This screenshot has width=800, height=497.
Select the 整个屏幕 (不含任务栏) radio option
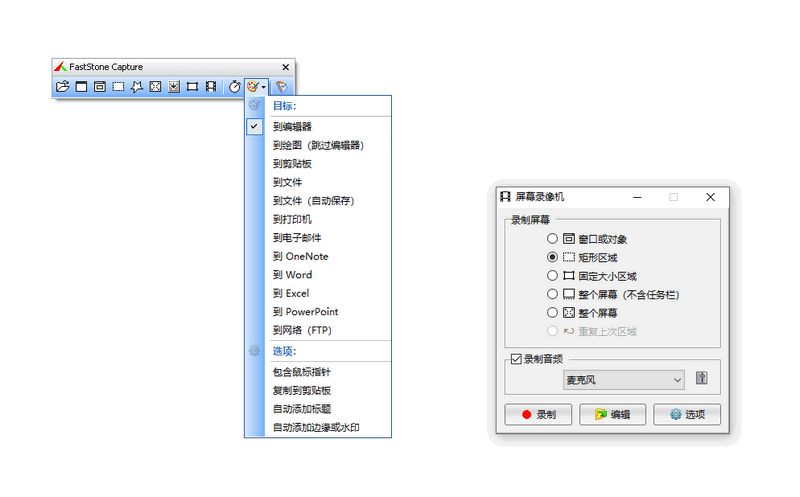click(553, 294)
